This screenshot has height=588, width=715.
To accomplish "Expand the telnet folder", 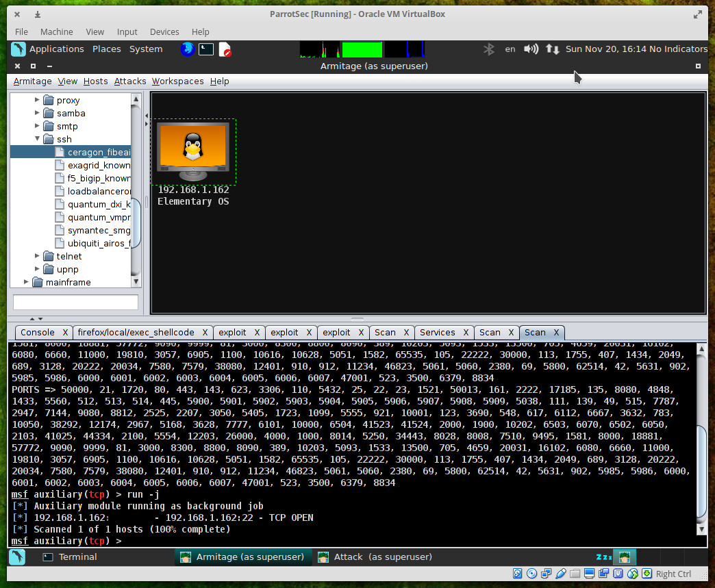I will pos(37,256).
